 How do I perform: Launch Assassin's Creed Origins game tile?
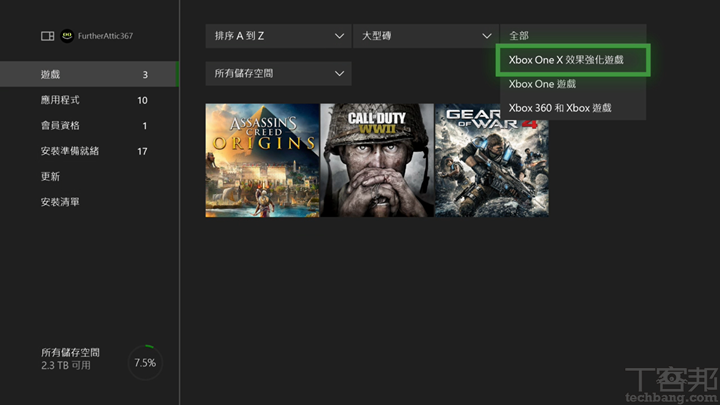click(x=262, y=160)
